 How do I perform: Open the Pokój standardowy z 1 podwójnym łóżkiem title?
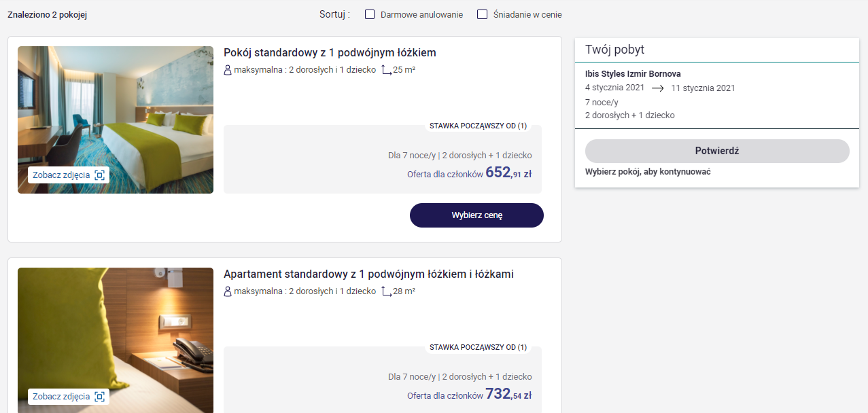[330, 53]
